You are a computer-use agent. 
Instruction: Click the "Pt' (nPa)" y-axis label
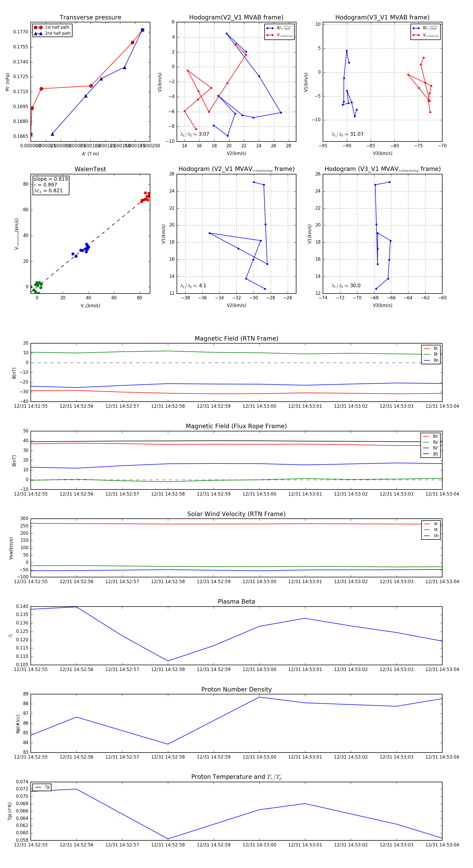coord(8,82)
